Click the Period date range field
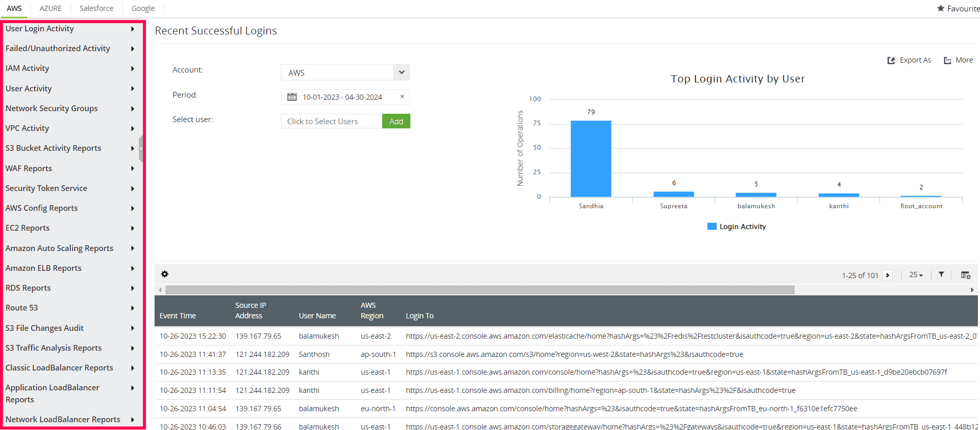Viewport: 980px width, 430px height. click(345, 97)
